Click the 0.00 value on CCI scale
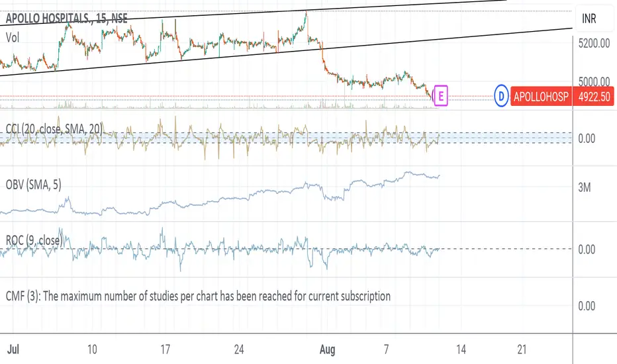This screenshot has width=617, height=364. [x=587, y=138]
